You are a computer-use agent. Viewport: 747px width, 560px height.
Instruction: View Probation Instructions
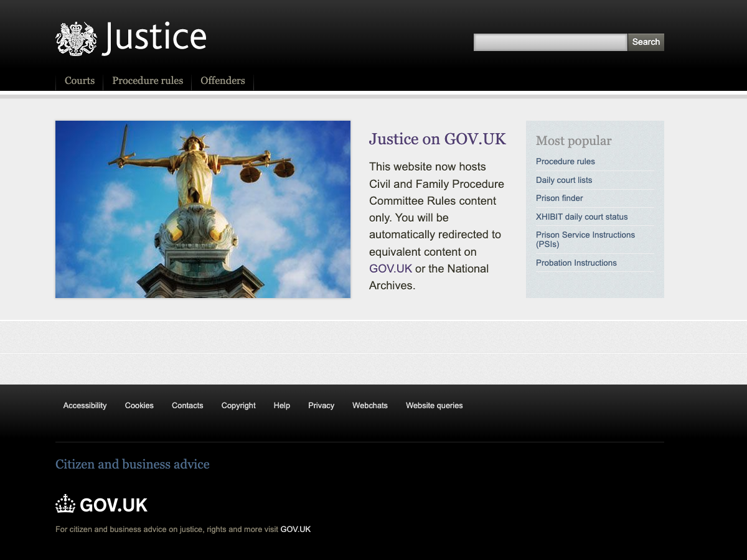click(576, 263)
